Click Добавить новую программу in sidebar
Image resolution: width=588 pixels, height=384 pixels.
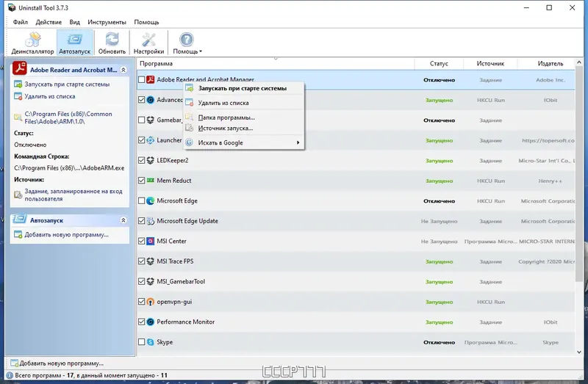[66, 234]
